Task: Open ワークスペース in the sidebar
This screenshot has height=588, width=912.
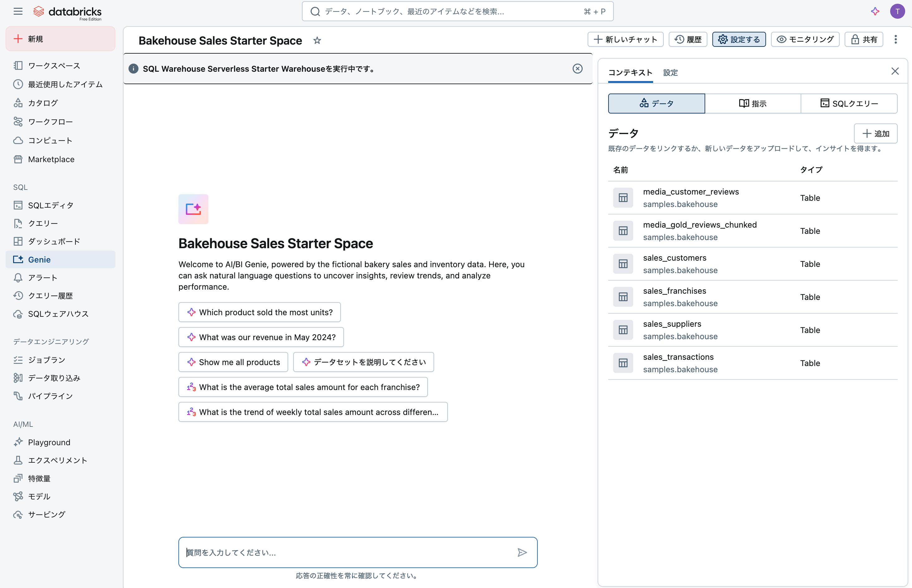Action: pos(60,66)
